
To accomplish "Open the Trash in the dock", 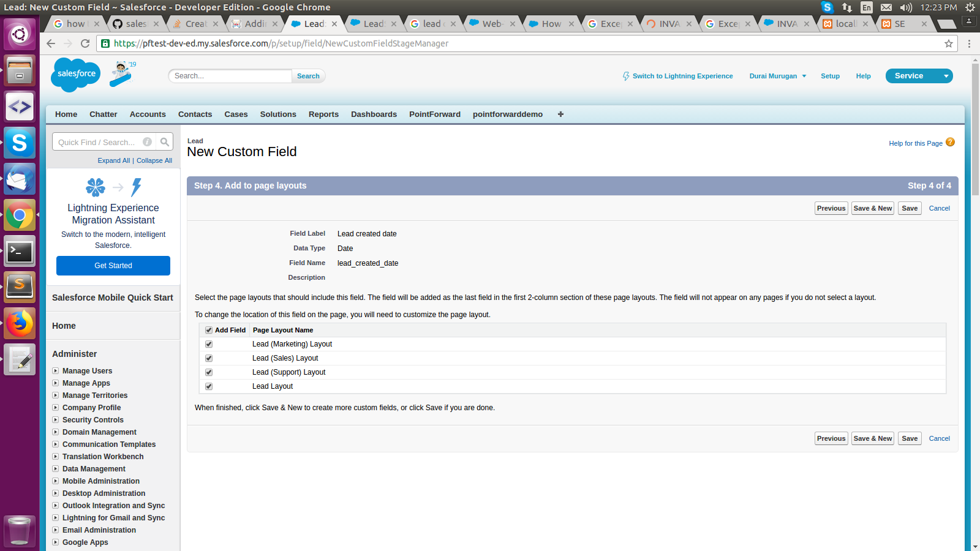I will click(20, 530).
